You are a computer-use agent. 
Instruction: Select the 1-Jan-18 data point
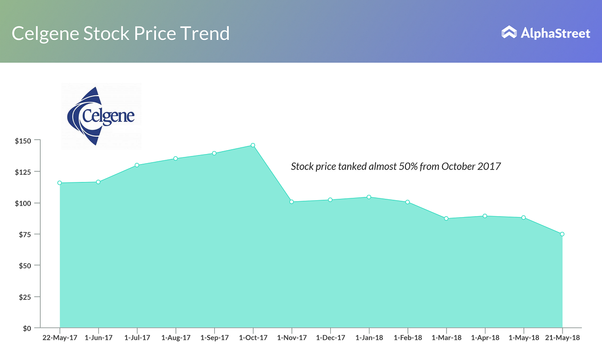pos(369,197)
